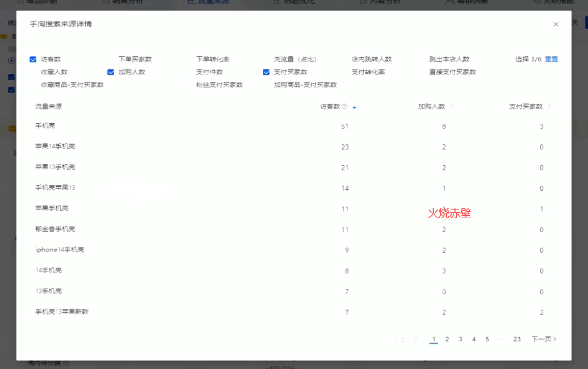
Task: Select the 郁金香手机壳 keyword row
Action: 293,229
